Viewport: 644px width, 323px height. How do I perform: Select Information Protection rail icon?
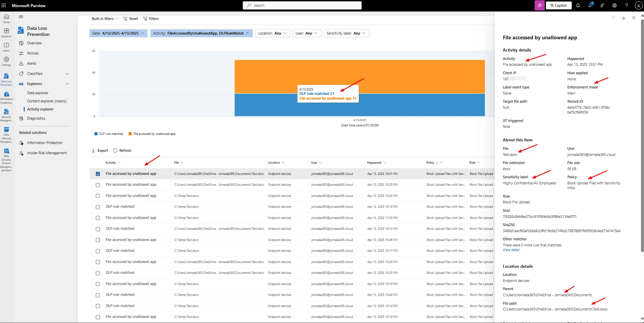pos(6,98)
